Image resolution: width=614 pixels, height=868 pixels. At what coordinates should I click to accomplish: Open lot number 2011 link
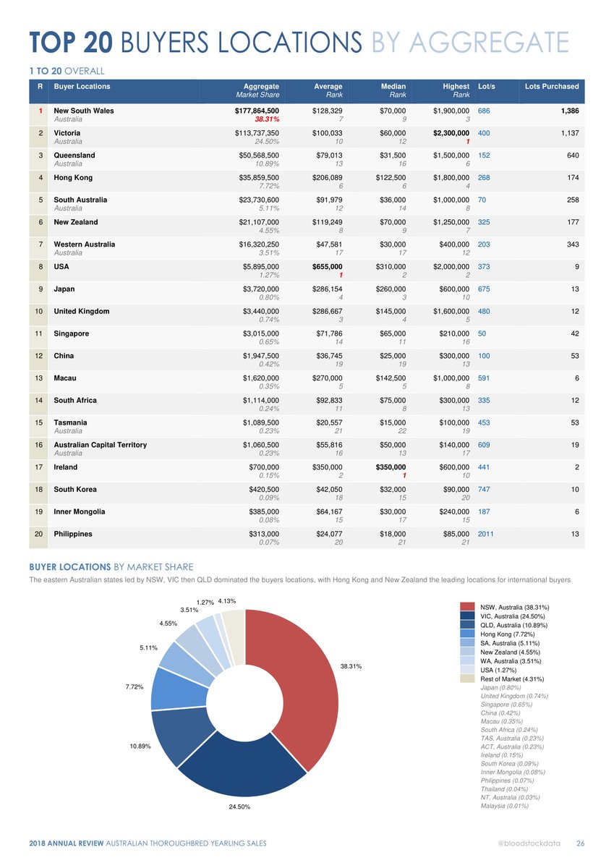coord(487,534)
